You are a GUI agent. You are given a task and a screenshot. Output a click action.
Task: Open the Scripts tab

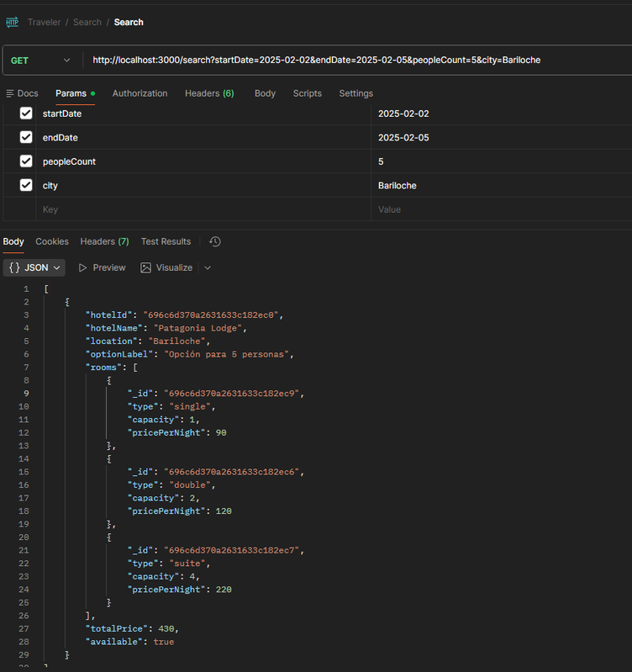coord(307,93)
